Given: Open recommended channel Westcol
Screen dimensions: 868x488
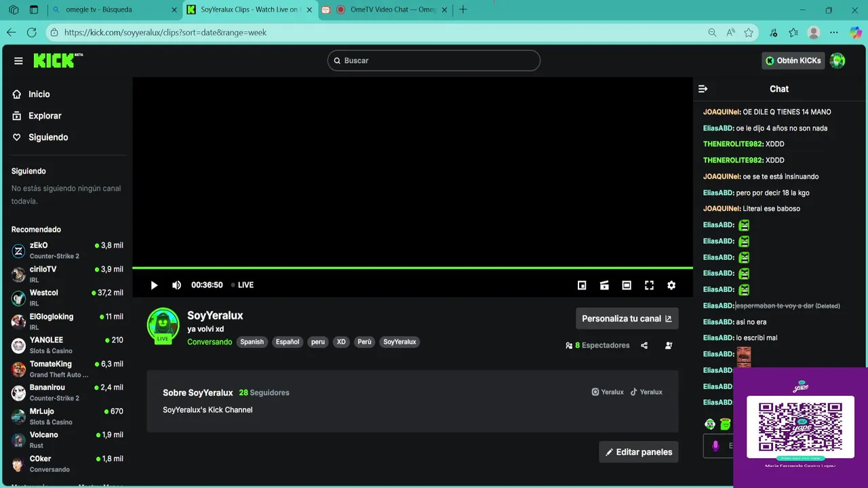Looking at the screenshot, I should pos(66,298).
